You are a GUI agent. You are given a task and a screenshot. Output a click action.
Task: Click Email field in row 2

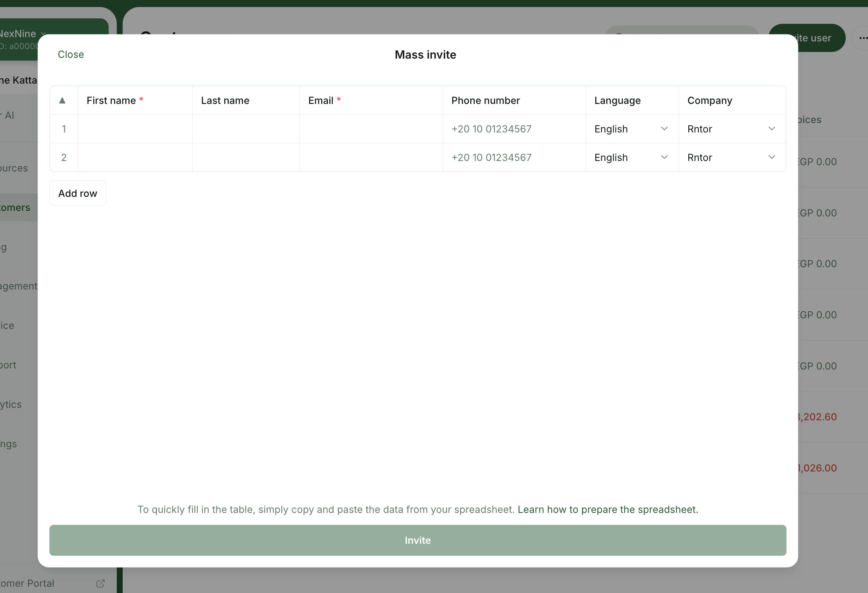[371, 157]
